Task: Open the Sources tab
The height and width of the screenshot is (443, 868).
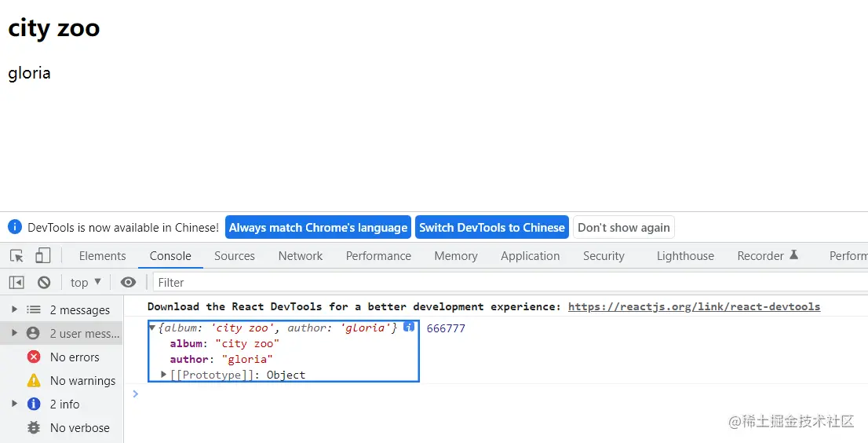Action: 234,256
